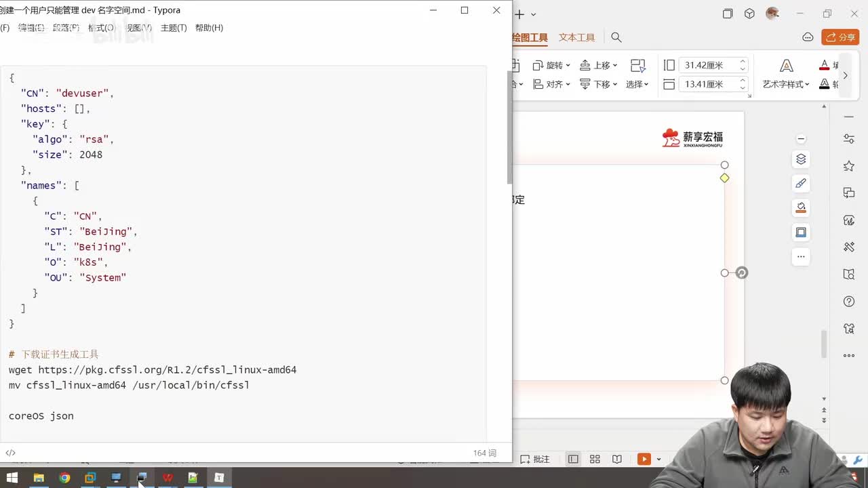The height and width of the screenshot is (488, 868).
Task: Open Typora 主题(T) menu
Action: pyautogui.click(x=174, y=28)
